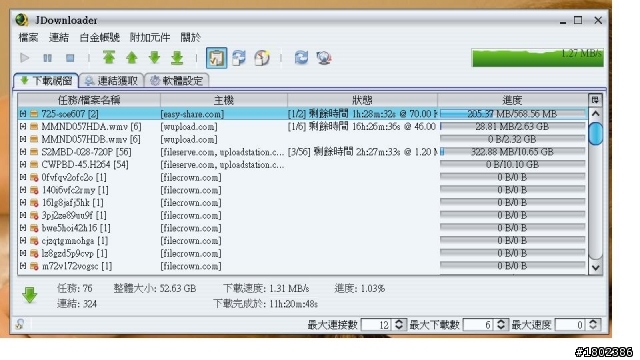Switch to the 軟體設定 tab

[x=177, y=80]
